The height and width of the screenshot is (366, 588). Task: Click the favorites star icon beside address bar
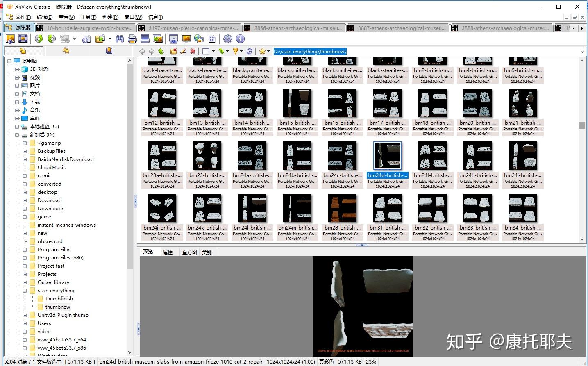tap(262, 51)
